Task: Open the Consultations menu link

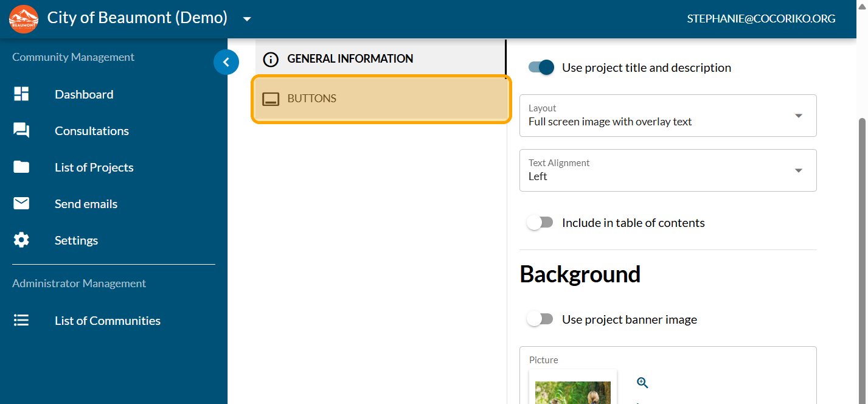Action: point(92,131)
